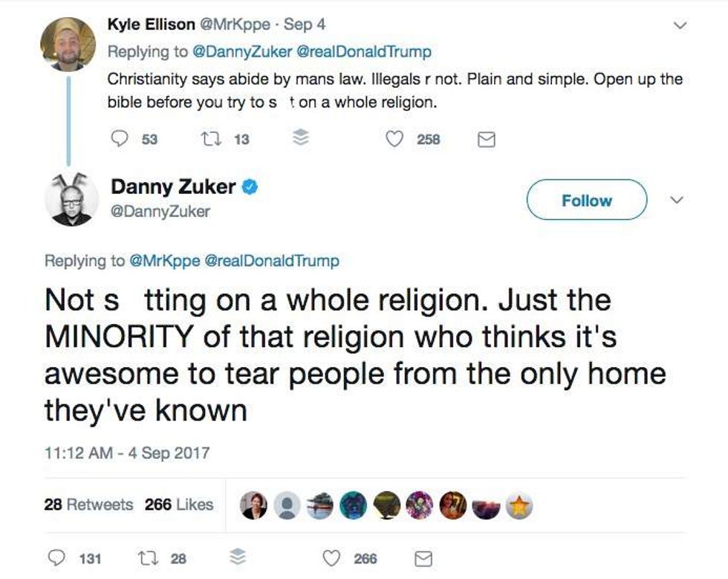Like Danny Zuker's tweet
This screenshot has height=579, width=728.
(334, 558)
